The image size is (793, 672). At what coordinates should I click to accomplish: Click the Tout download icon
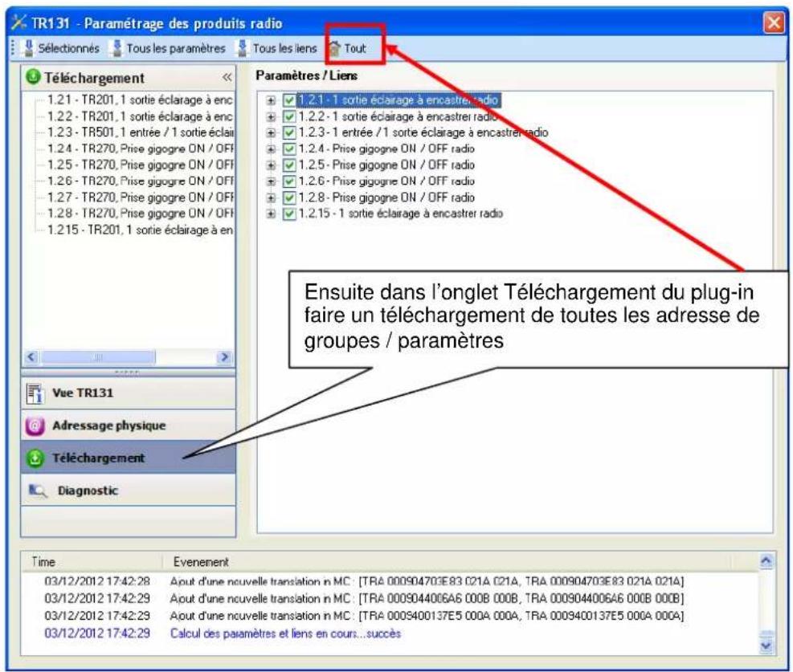pyautogui.click(x=335, y=48)
